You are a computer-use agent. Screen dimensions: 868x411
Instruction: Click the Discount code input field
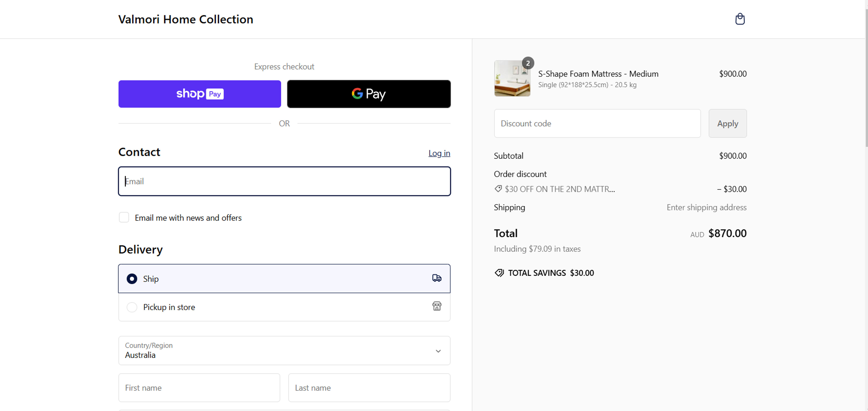point(597,124)
